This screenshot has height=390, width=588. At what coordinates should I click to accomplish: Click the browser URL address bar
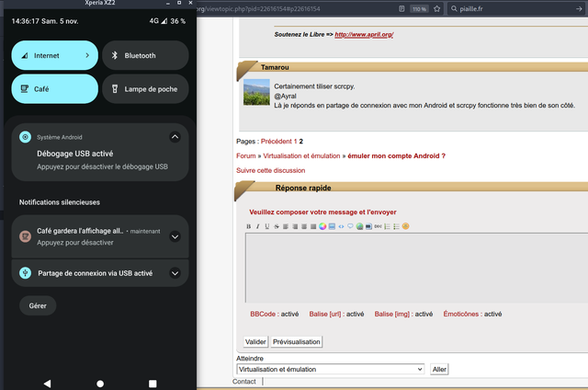296,8
